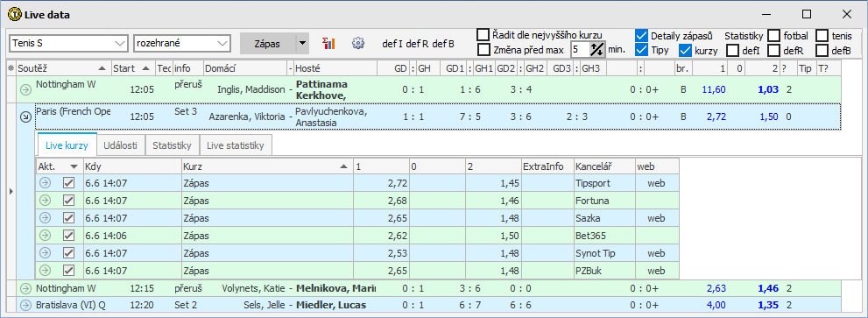Click def B text in toolbar
The height and width of the screenshot is (318, 868).
click(x=443, y=43)
